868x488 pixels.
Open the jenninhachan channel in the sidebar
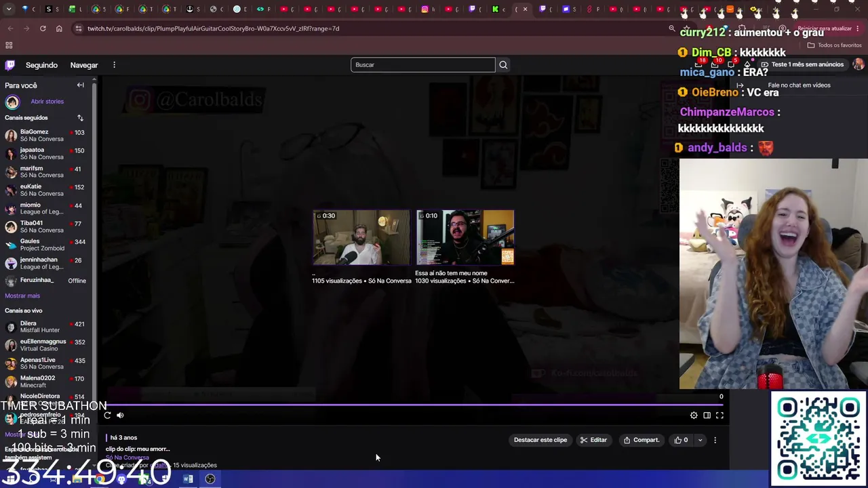[x=45, y=263]
